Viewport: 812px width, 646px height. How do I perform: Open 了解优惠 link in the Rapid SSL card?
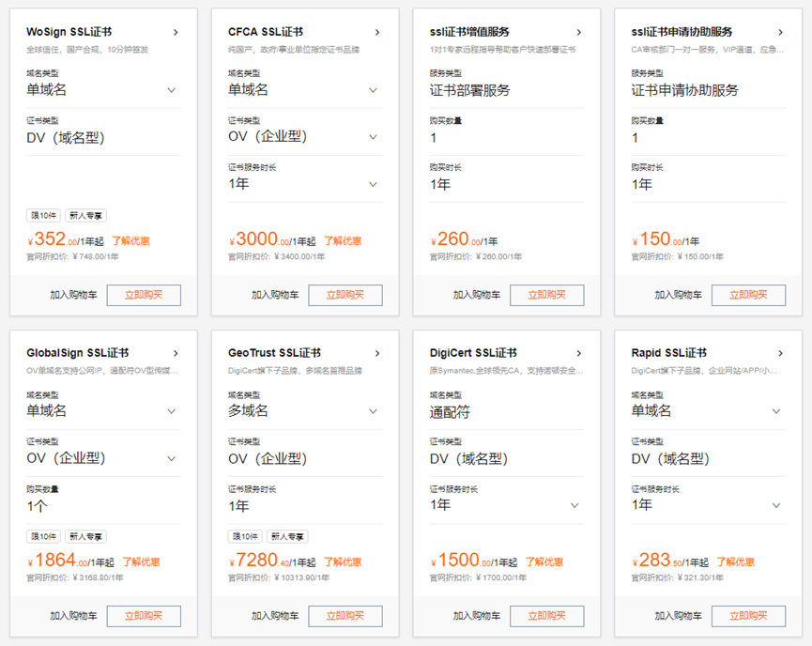pos(735,562)
